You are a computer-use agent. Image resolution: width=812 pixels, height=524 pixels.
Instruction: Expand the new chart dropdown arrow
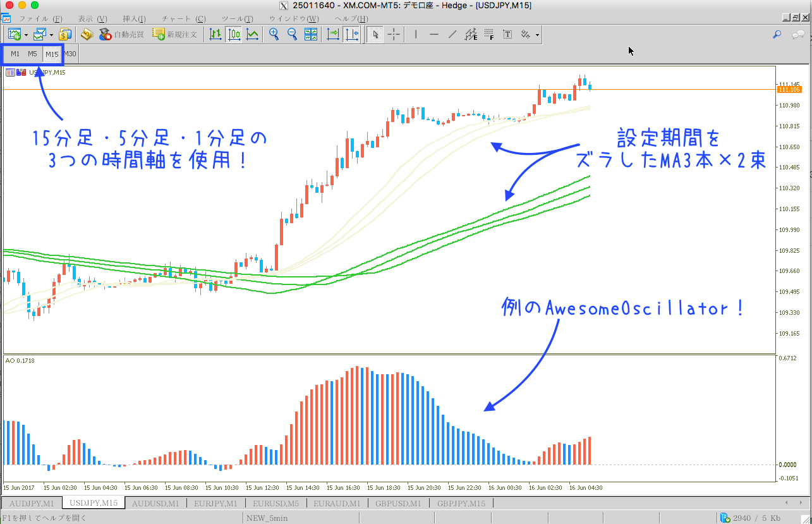pos(26,35)
